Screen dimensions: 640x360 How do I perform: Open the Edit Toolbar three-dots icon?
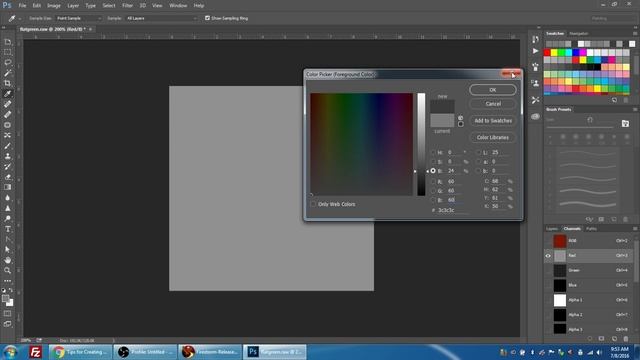pos(8,281)
